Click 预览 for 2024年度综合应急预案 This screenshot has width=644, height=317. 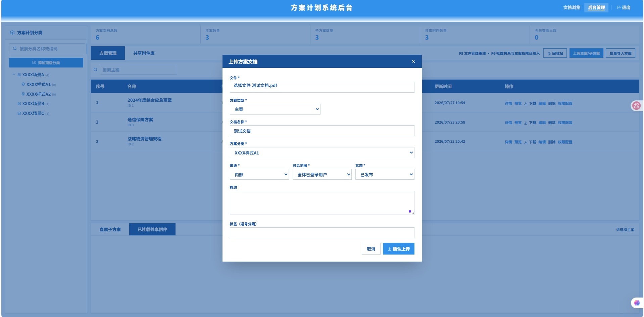(x=518, y=103)
